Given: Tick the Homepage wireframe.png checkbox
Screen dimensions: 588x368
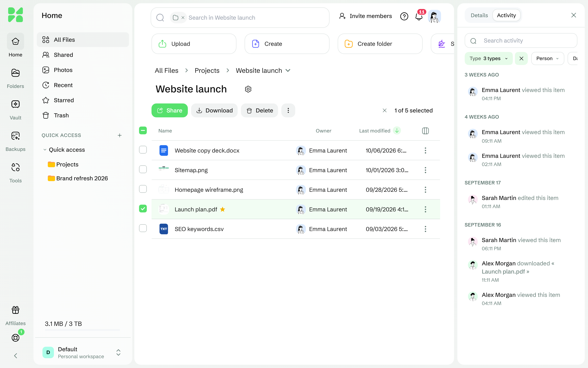Looking at the screenshot, I should (143, 189).
